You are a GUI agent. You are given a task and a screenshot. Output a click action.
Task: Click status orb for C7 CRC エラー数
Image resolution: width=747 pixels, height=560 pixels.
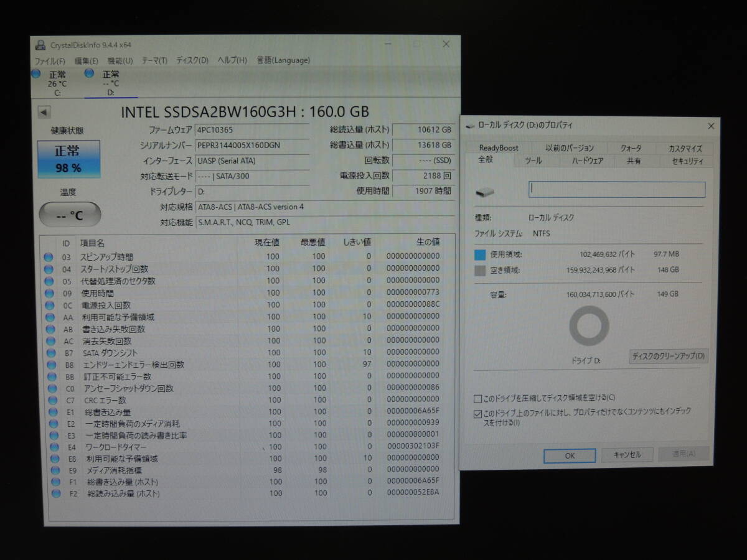(x=53, y=400)
